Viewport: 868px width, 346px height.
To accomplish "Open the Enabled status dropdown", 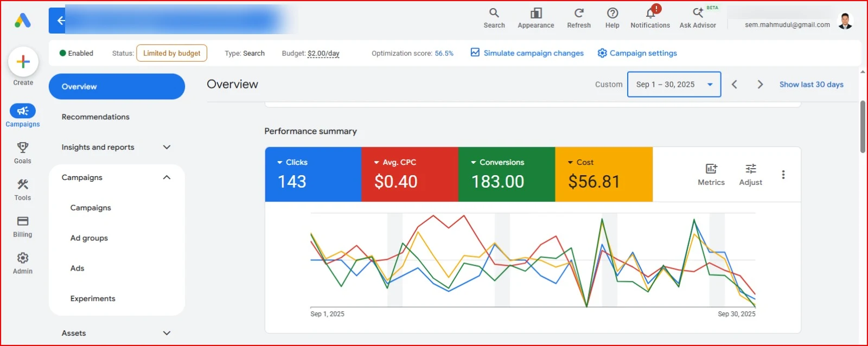I will point(76,53).
